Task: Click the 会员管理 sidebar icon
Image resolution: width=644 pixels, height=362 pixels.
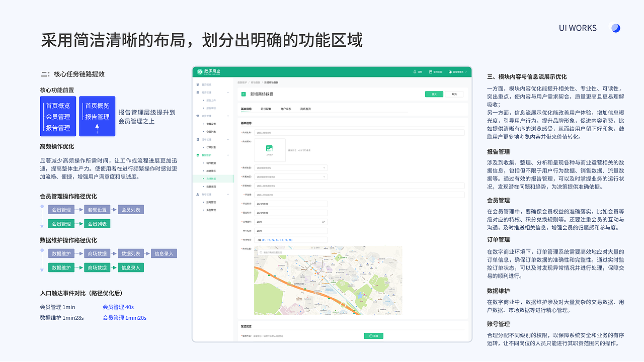Action: (x=198, y=116)
